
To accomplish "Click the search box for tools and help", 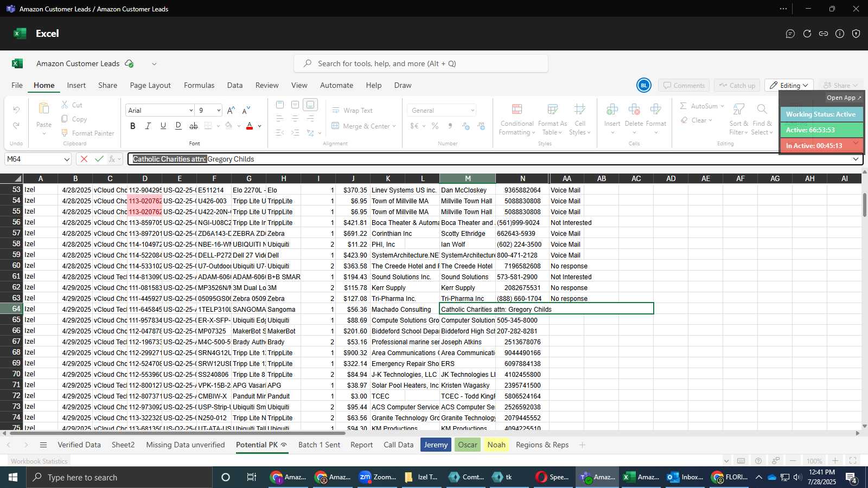I will pyautogui.click(x=421, y=63).
